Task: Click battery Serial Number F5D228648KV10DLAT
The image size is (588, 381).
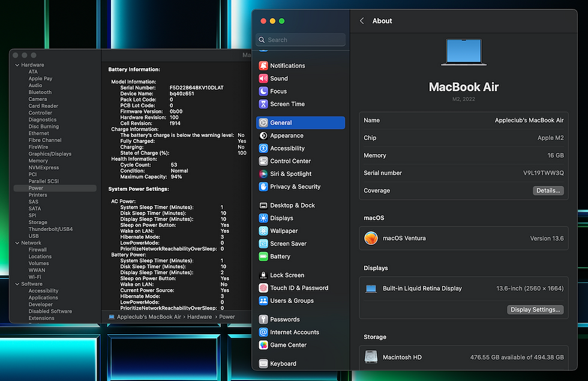Action: [197, 88]
